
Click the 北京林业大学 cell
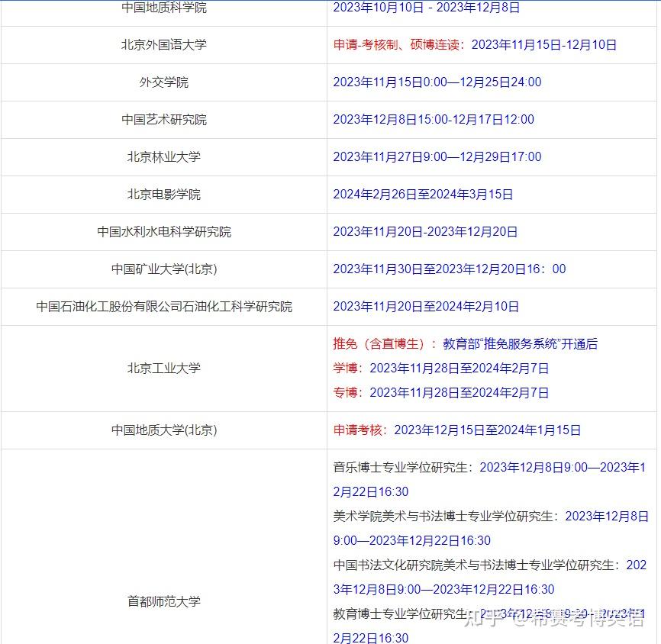tap(164, 156)
